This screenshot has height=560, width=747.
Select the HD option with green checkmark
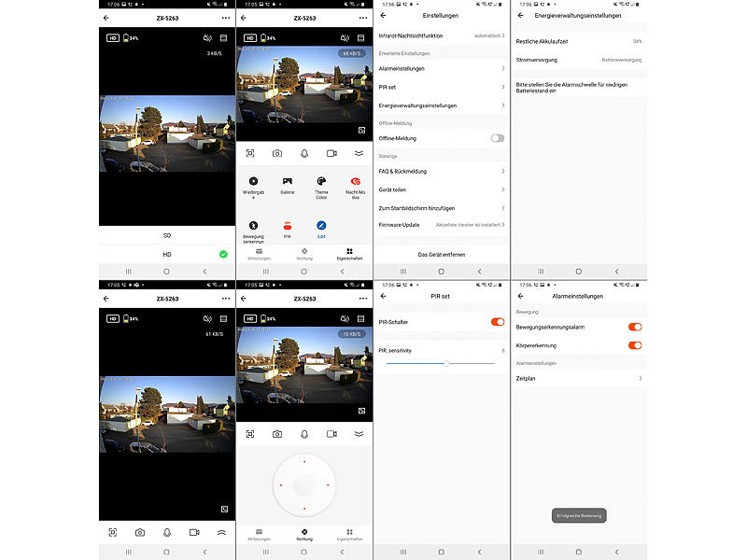[166, 254]
